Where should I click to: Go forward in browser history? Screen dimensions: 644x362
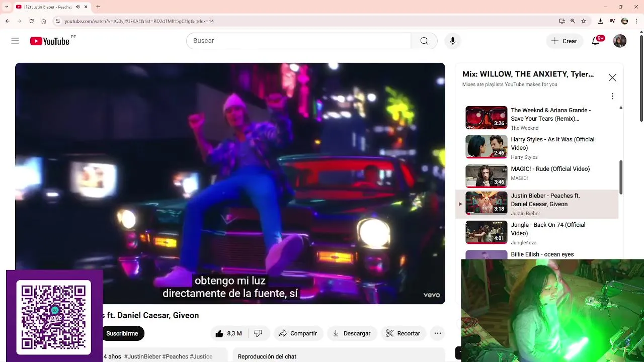click(19, 21)
